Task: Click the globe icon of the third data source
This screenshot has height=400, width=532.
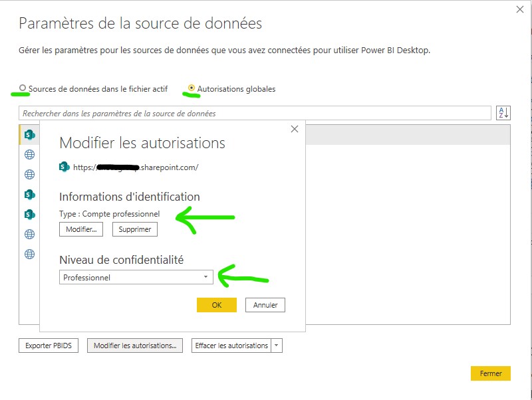Action: 29,175
